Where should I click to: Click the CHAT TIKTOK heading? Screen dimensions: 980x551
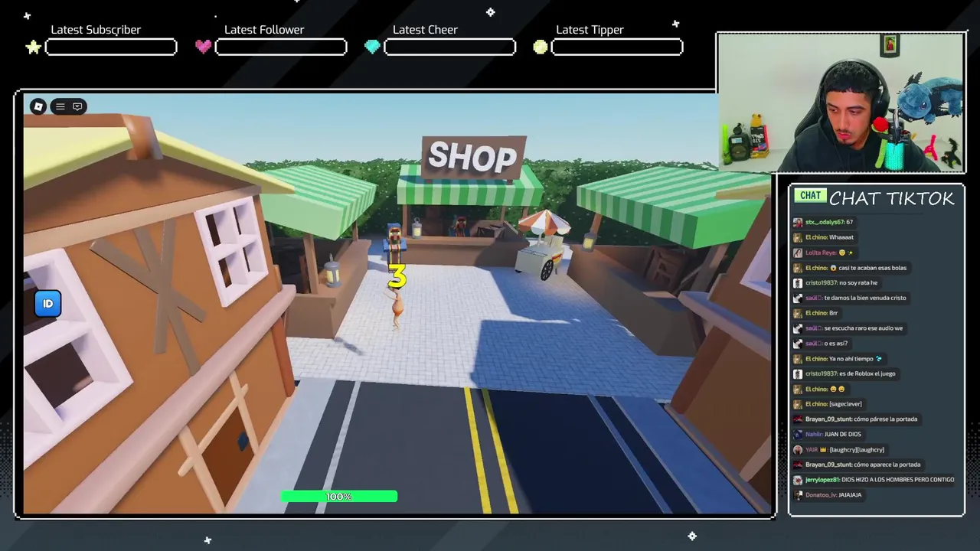coord(892,198)
